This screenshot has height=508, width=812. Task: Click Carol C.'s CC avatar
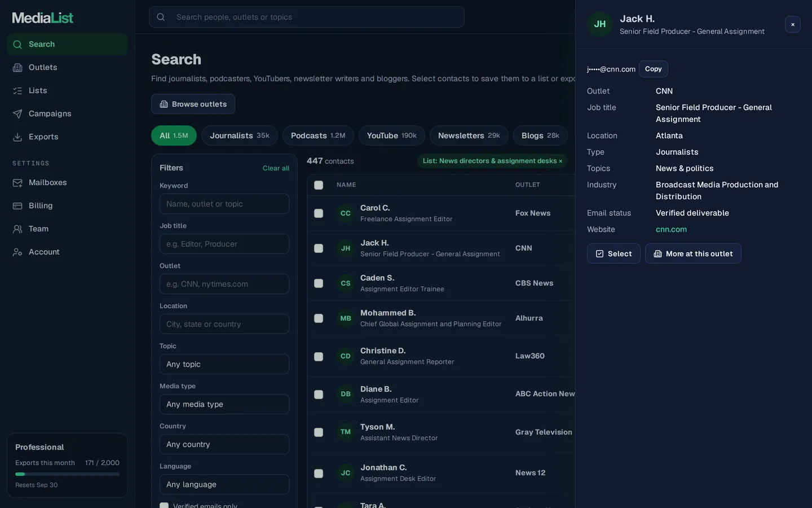pos(346,213)
